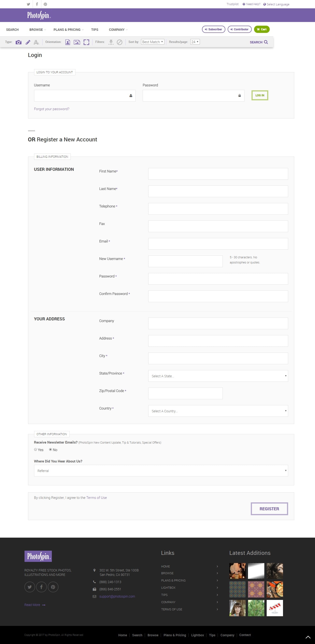The height and width of the screenshot is (644, 315).
Task: Click the First Name input field
Action: pos(218,174)
